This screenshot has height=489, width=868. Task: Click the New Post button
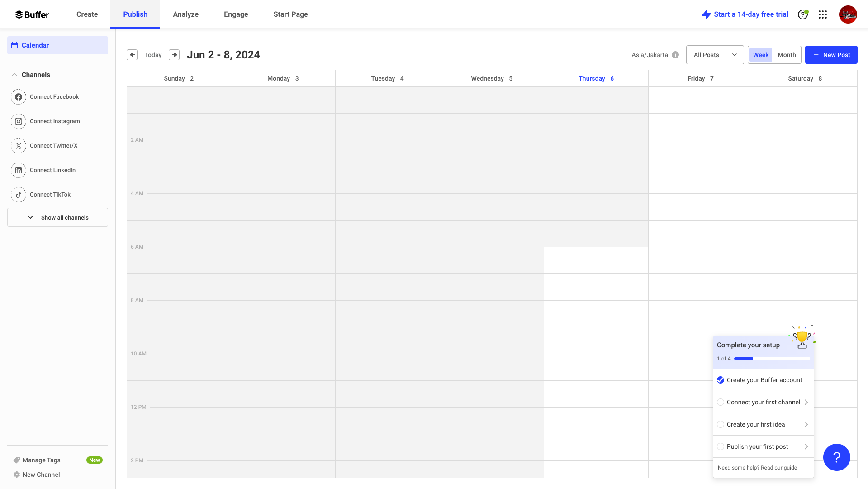coord(831,54)
